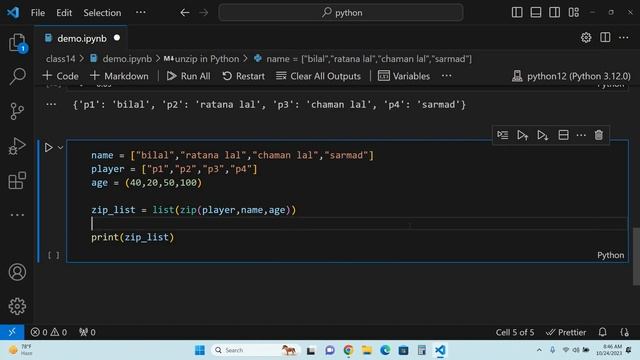Viewport: 640px width, 360px height.
Task: Open the Selection menu
Action: tap(102, 13)
